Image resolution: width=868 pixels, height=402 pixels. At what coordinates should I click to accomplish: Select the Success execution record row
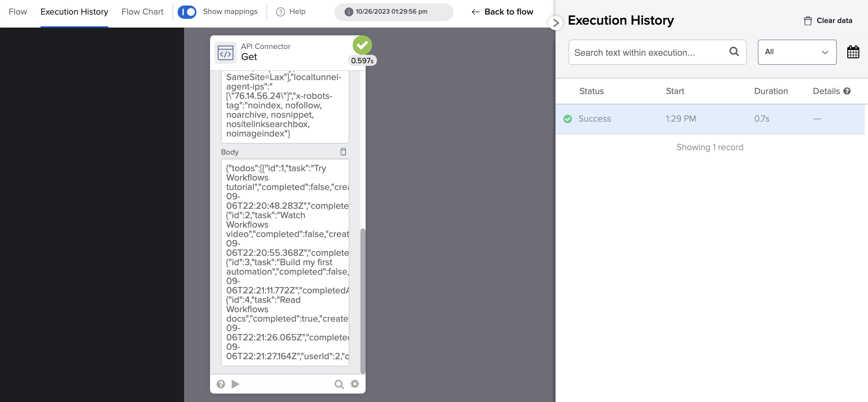pos(710,119)
